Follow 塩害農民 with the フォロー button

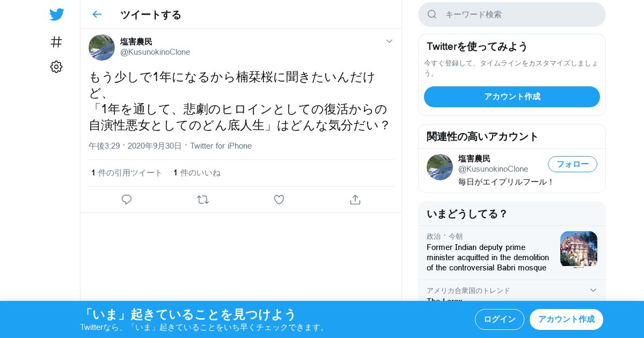click(x=573, y=164)
